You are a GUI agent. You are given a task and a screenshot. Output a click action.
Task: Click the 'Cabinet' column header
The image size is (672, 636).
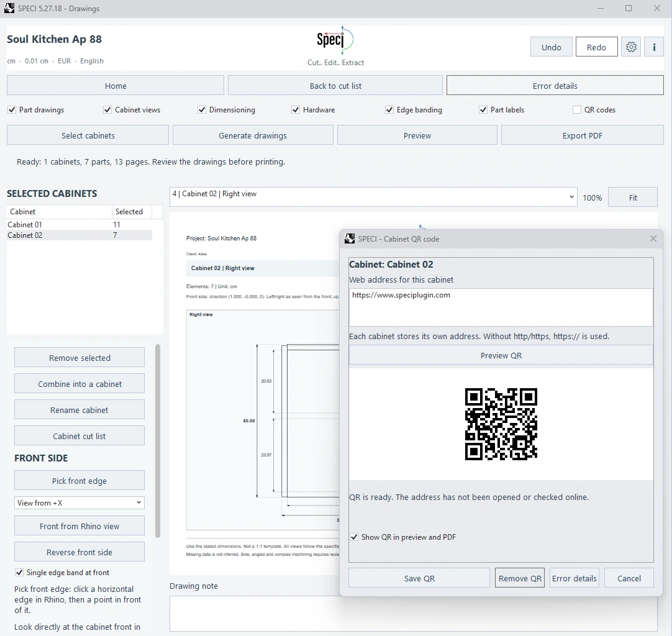59,211
